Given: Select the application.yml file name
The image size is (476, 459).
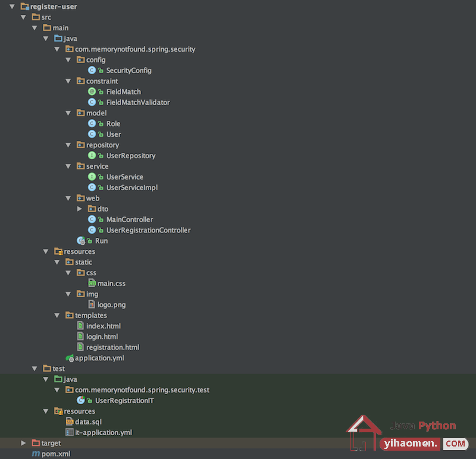Looking at the screenshot, I should click(x=99, y=359).
